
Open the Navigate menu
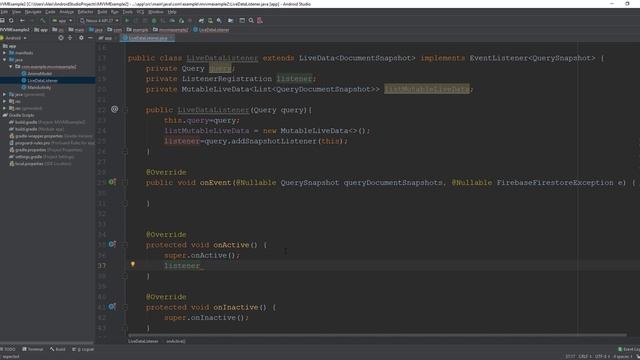coord(33,12)
